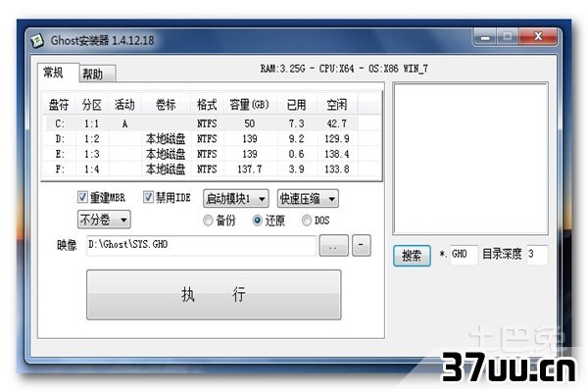Click the 空闲 column header
The height and width of the screenshot is (392, 588).
(x=337, y=105)
